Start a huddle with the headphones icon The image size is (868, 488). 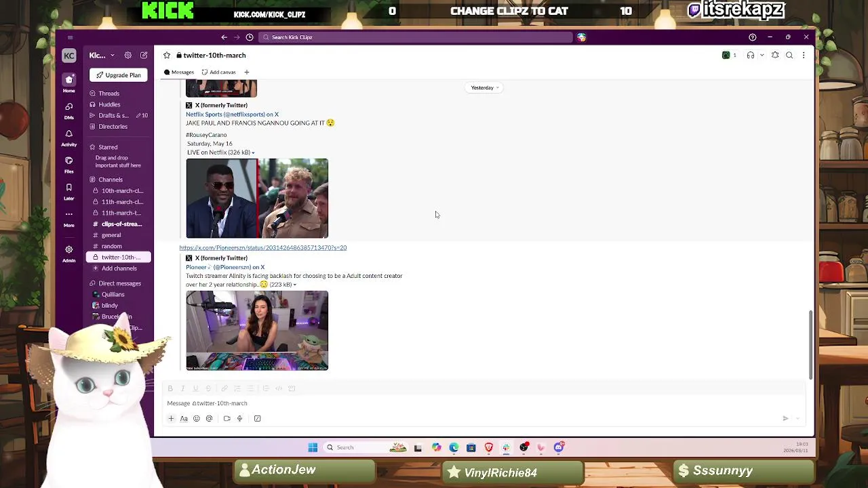tap(750, 56)
